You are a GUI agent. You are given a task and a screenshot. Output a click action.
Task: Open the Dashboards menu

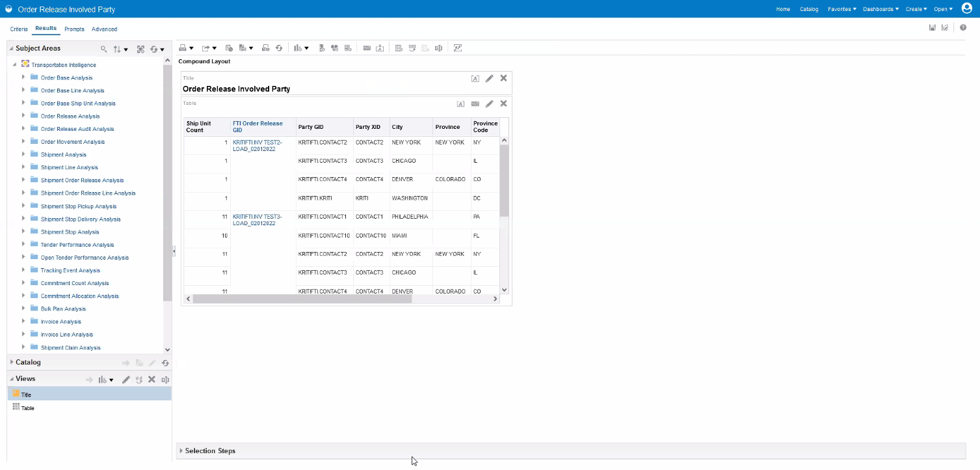tap(877, 9)
